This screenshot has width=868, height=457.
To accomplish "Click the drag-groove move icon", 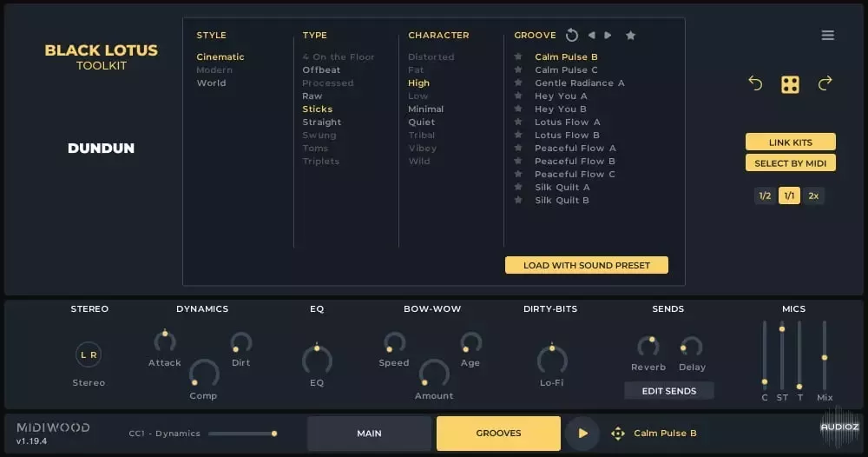I will tap(617, 434).
